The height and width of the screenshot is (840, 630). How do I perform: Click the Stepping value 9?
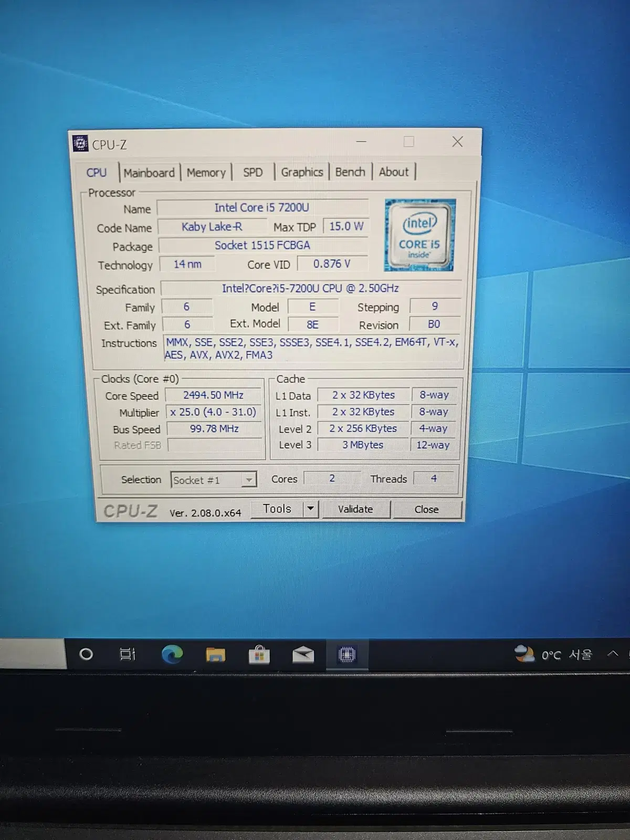coord(435,306)
